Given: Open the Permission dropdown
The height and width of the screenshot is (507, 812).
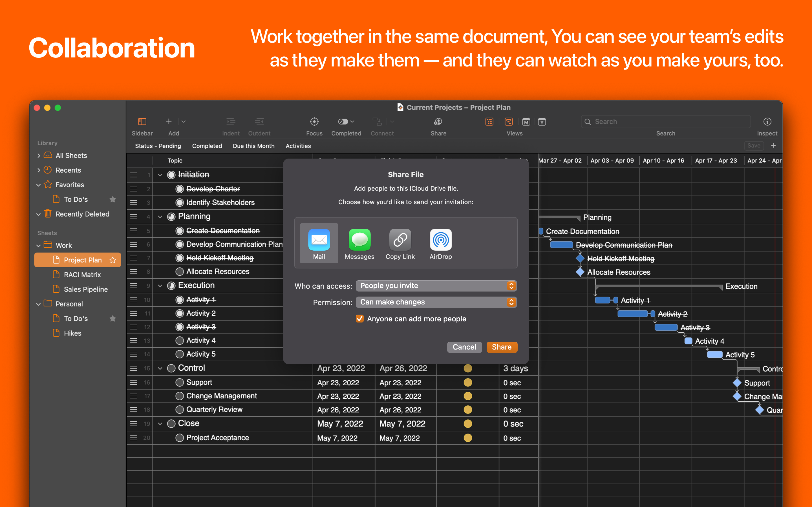Looking at the screenshot, I should pos(436,302).
